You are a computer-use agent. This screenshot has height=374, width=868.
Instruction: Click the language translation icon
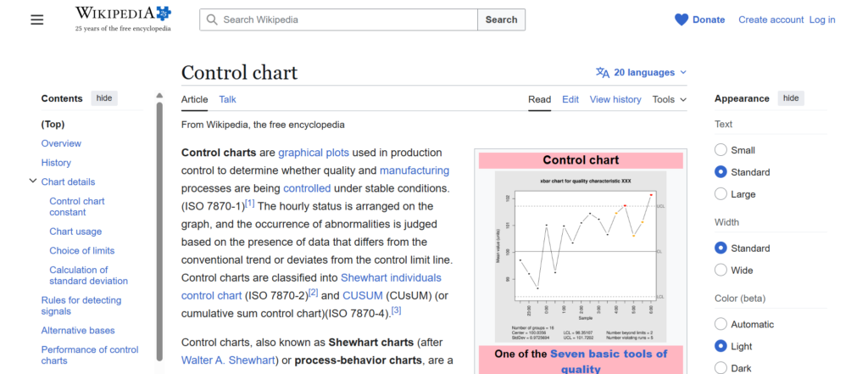(x=603, y=73)
